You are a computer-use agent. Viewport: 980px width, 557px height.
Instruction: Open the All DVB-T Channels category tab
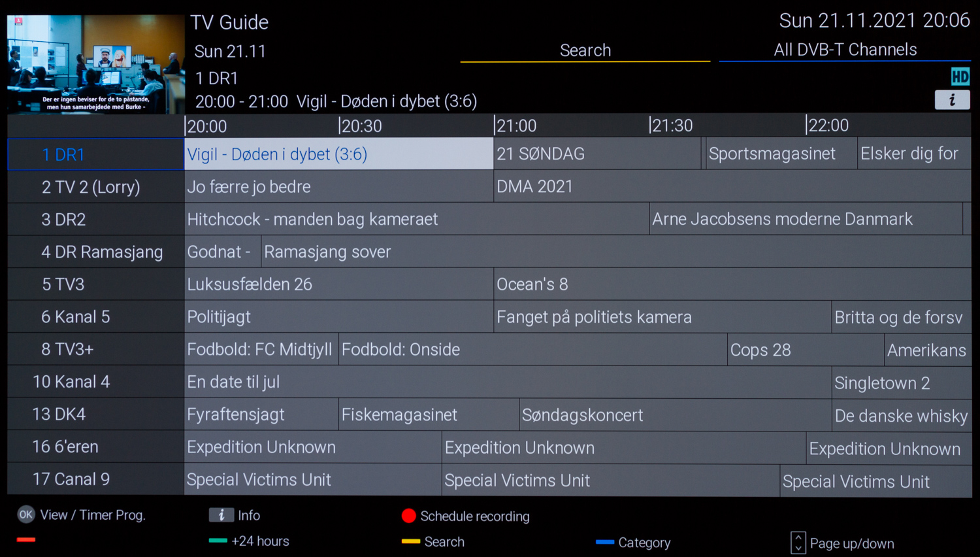(x=845, y=50)
